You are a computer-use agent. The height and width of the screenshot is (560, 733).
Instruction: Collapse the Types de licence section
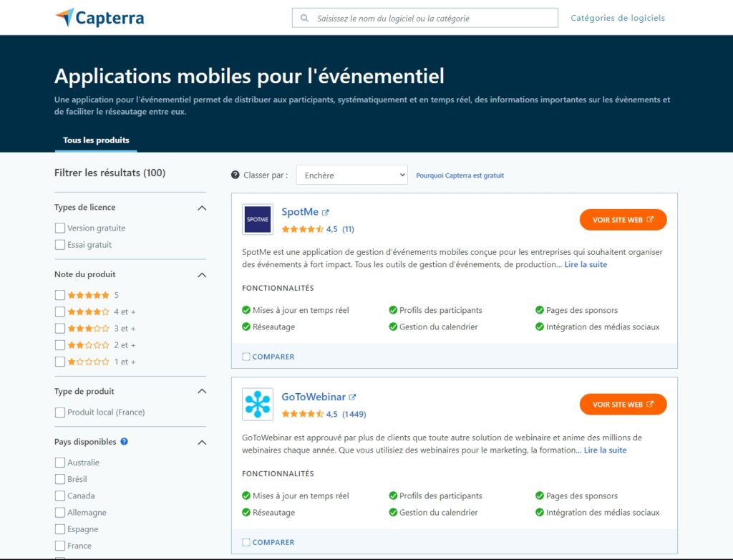pos(202,208)
